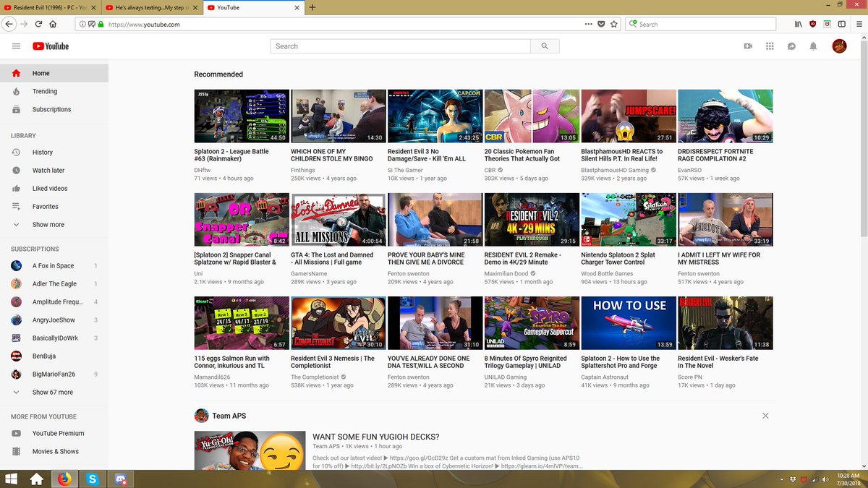Open the Adler The Eagle channel
868x488 pixels.
coord(54,283)
